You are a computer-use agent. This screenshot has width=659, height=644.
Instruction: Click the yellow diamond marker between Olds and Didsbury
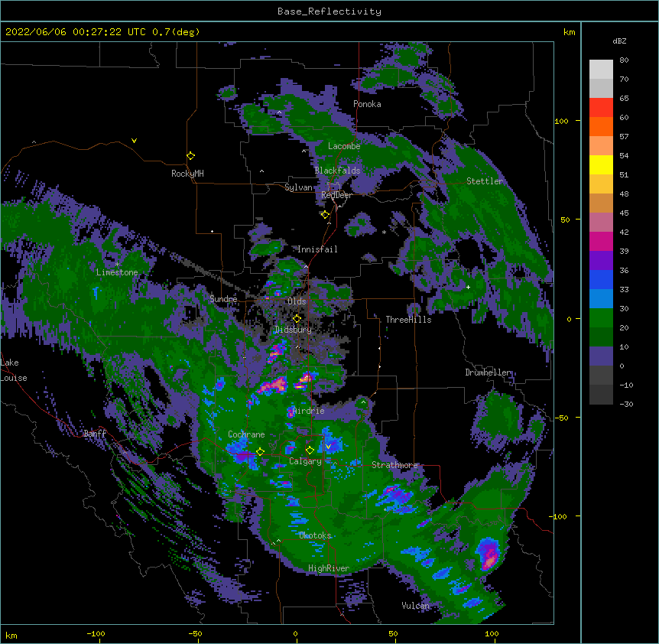297,319
